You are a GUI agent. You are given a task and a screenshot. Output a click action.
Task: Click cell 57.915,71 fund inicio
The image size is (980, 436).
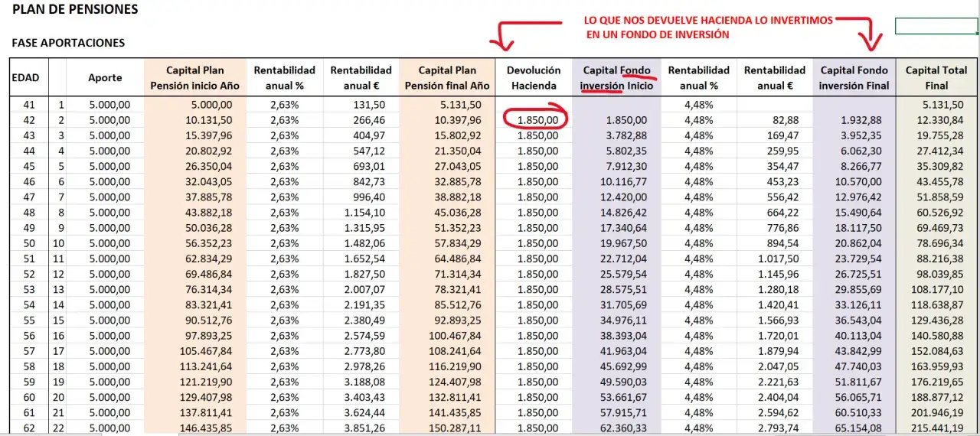click(x=622, y=413)
